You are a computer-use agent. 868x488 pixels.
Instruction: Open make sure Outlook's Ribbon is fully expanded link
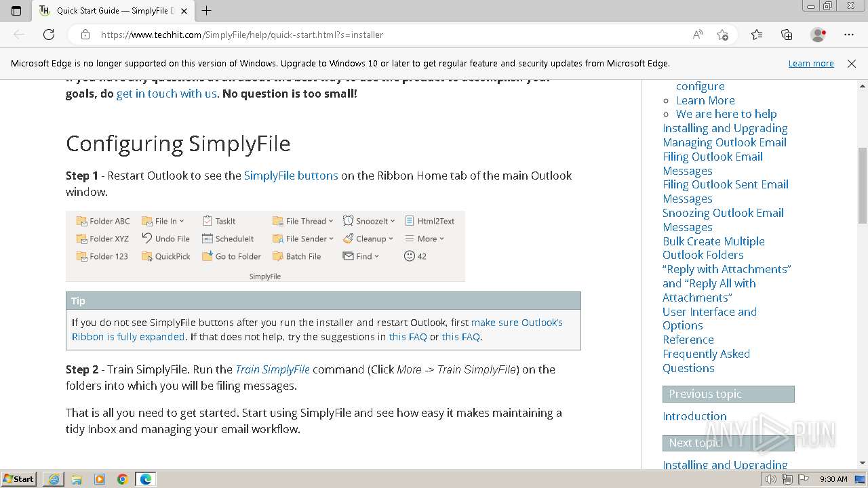pyautogui.click(x=317, y=329)
